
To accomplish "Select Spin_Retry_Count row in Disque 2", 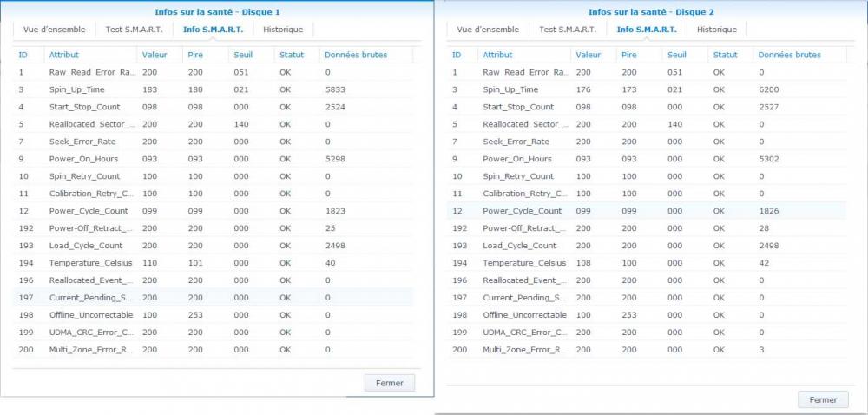I will pyautogui.click(x=648, y=176).
